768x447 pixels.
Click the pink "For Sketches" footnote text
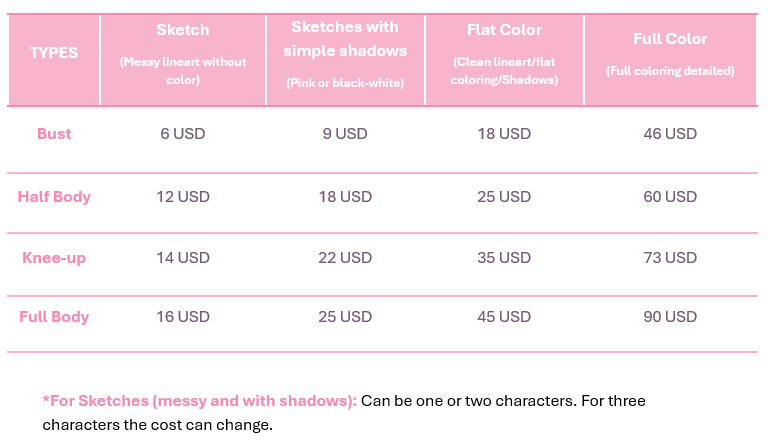tap(200, 401)
